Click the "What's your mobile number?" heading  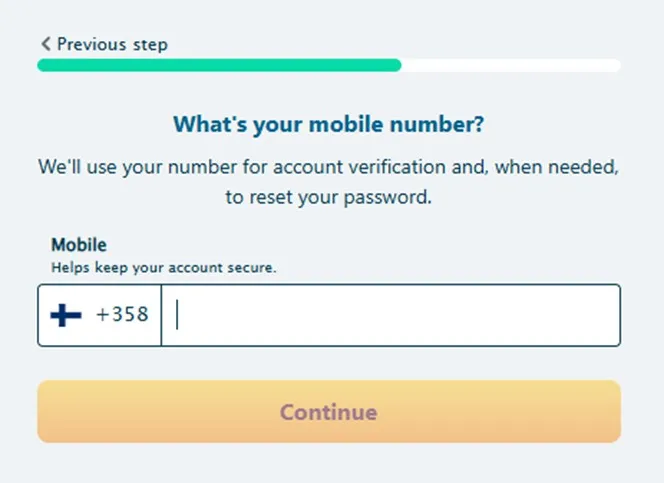tap(329, 125)
